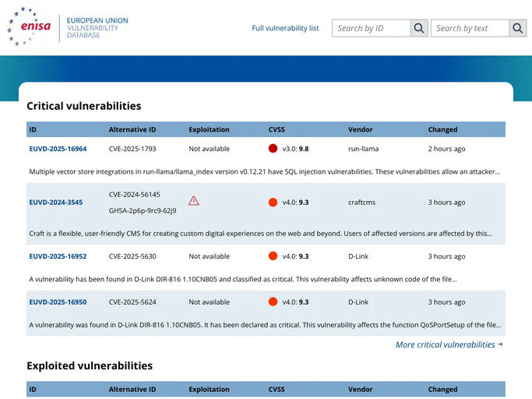This screenshot has height=399, width=532.
Task: Click the Critical table Exploitation header
Action: (209, 129)
